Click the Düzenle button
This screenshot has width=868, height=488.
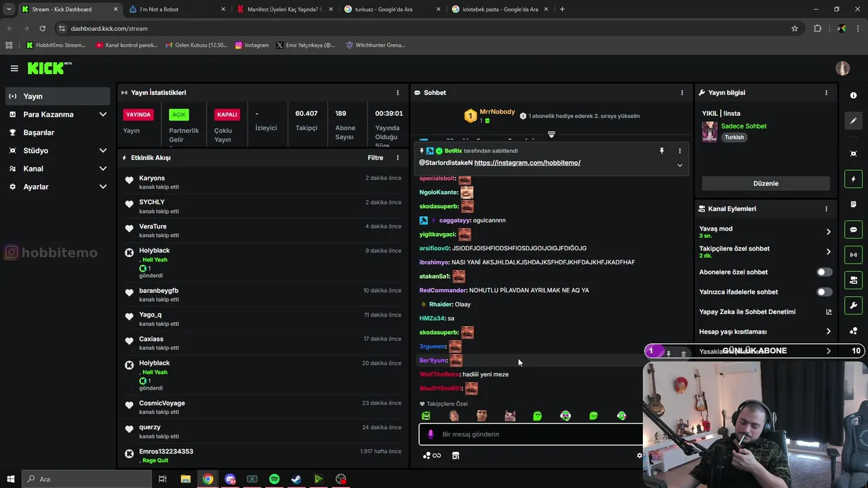pos(766,184)
